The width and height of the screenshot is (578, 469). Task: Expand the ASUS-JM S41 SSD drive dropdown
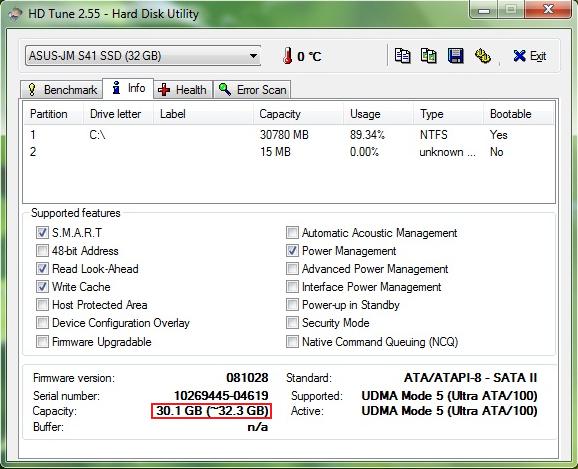click(x=143, y=56)
